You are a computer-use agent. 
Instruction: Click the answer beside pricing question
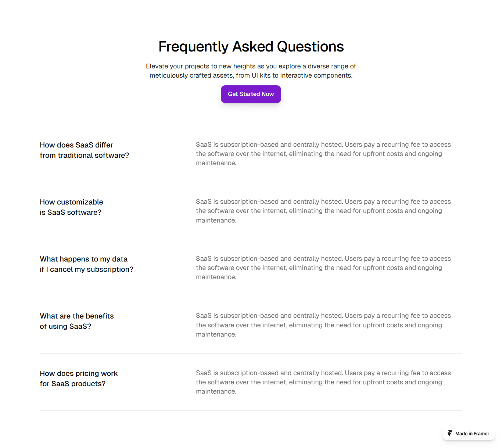tap(323, 382)
